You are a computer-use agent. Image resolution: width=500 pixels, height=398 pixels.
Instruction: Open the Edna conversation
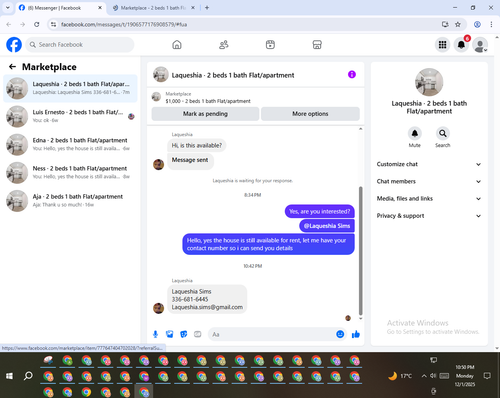[70, 144]
